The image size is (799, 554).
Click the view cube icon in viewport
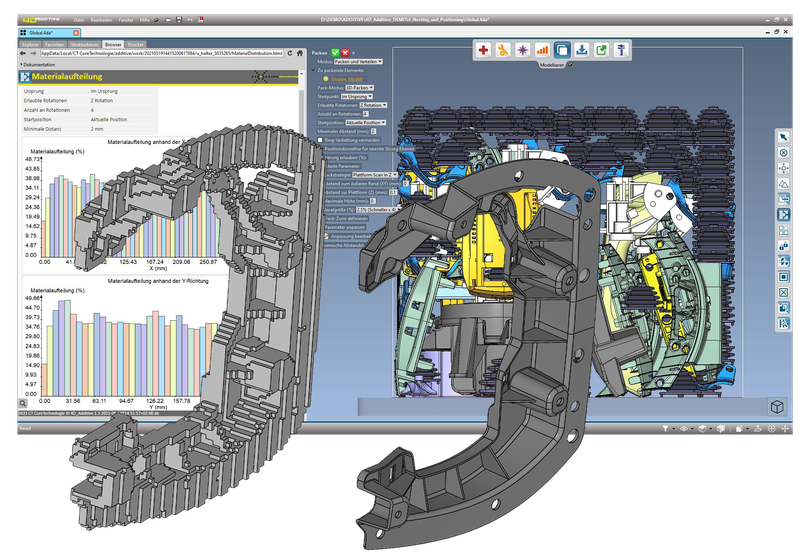(775, 406)
